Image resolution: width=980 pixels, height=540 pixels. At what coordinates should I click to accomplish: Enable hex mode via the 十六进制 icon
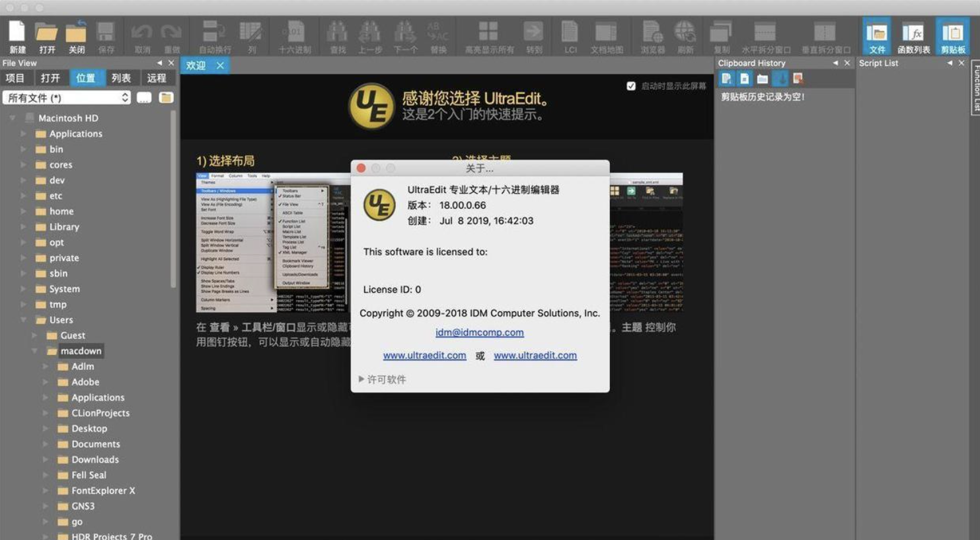pyautogui.click(x=293, y=32)
